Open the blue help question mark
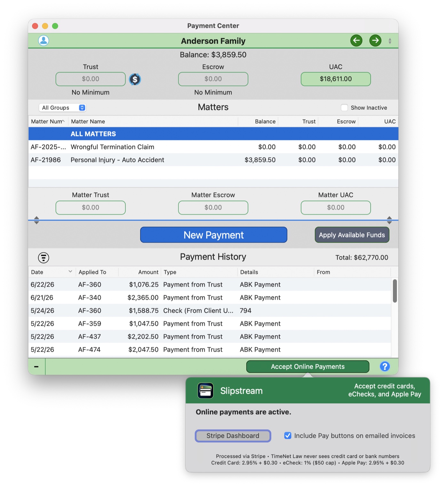Screen dimensions: 448x492 [385, 367]
